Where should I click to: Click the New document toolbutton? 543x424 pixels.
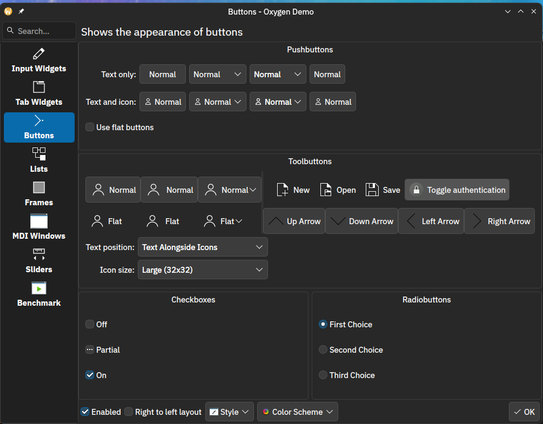pos(293,190)
